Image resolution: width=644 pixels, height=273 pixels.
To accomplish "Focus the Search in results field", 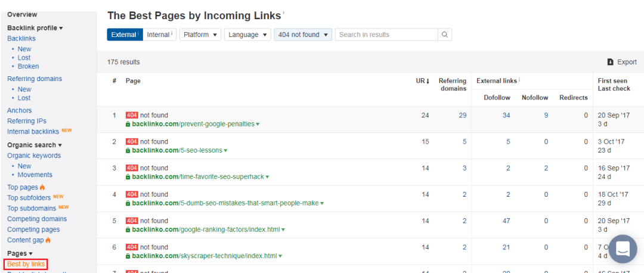I will (386, 35).
